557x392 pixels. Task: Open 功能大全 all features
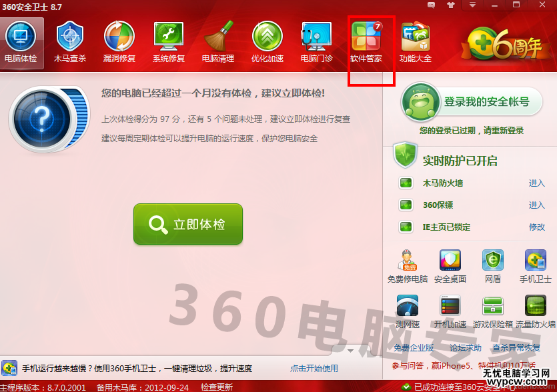[x=416, y=43]
